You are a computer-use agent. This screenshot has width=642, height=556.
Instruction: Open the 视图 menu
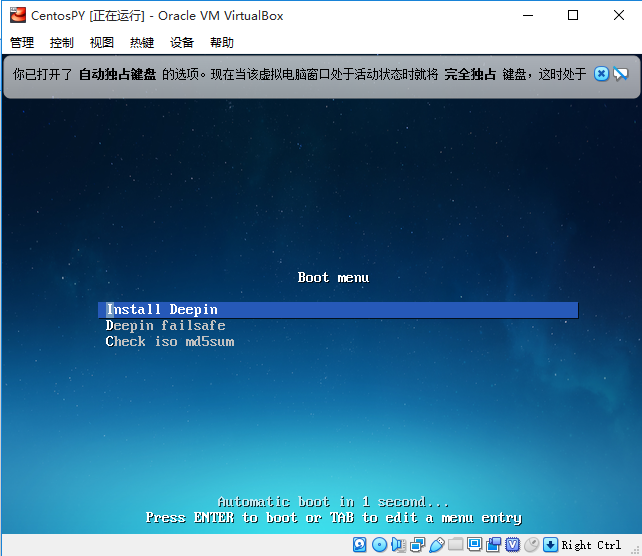pyautogui.click(x=102, y=43)
